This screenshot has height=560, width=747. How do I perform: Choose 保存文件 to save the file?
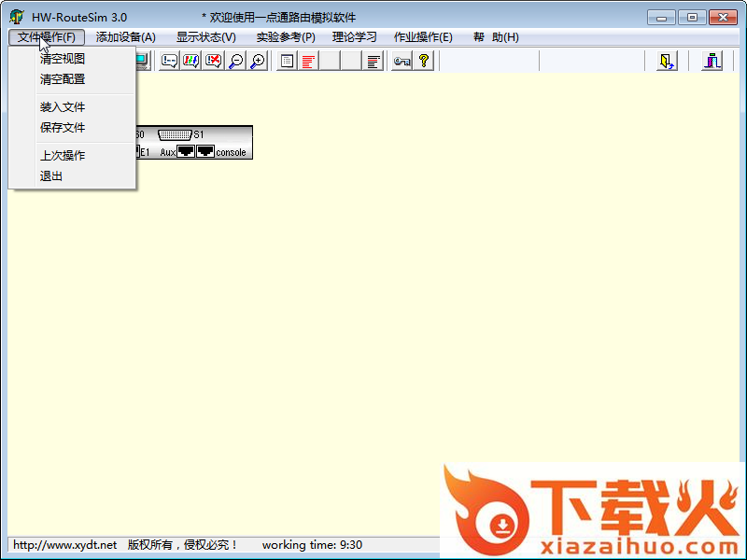63,128
